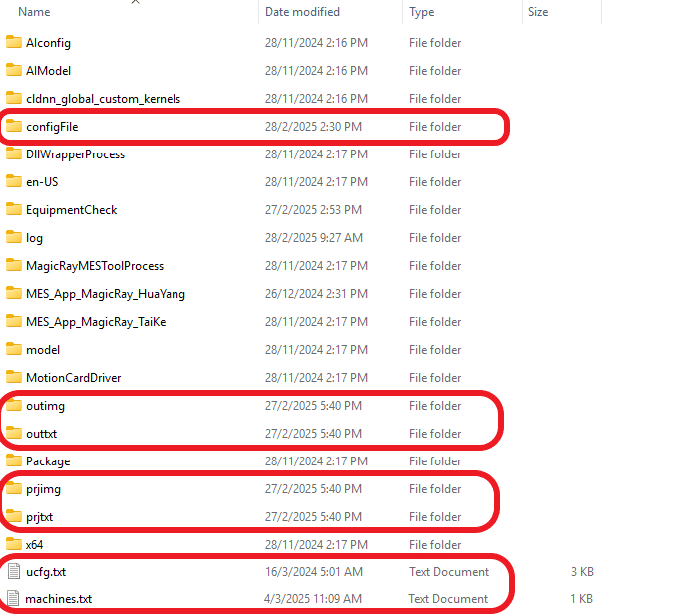Click the prjtxt name text

tap(39, 517)
